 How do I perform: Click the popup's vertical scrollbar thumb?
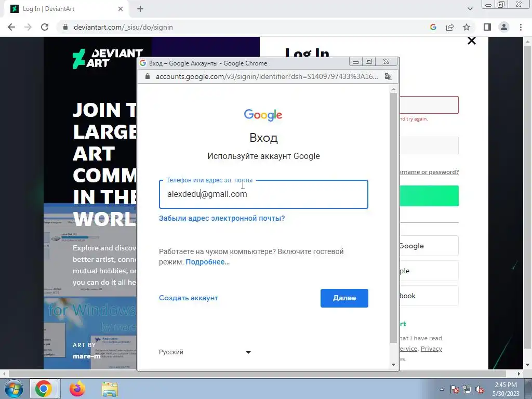click(394, 217)
